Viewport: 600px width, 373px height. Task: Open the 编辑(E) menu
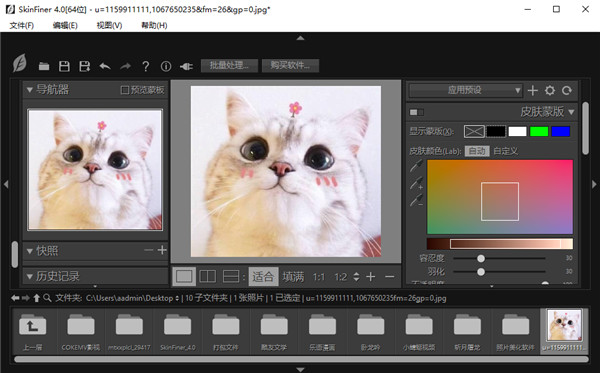pos(65,25)
